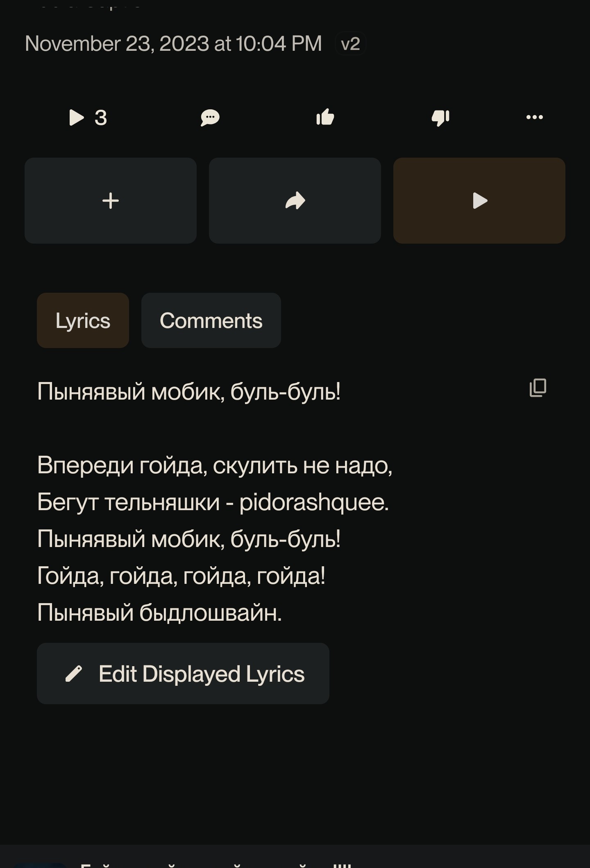Tap the plus button to add song

point(111,201)
